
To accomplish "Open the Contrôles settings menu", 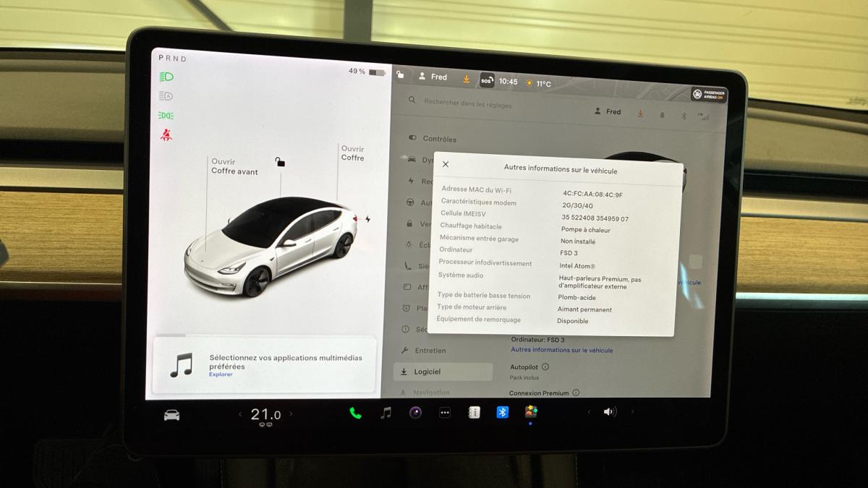I will (x=439, y=139).
